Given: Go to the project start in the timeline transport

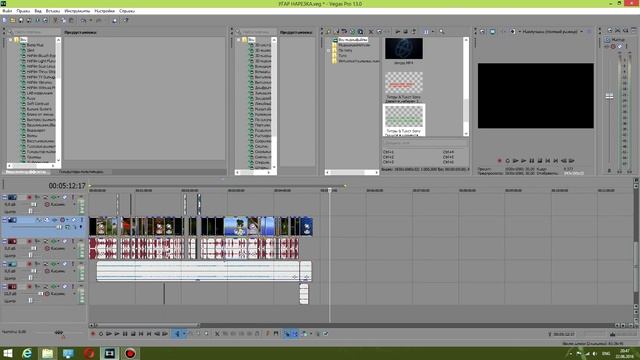Looking at the screenshot, I should coord(141,334).
